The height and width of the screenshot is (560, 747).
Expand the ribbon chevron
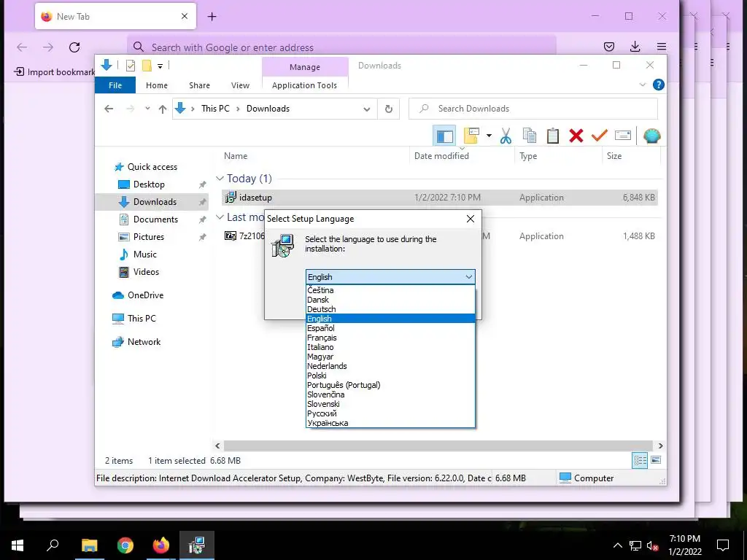pyautogui.click(x=642, y=85)
